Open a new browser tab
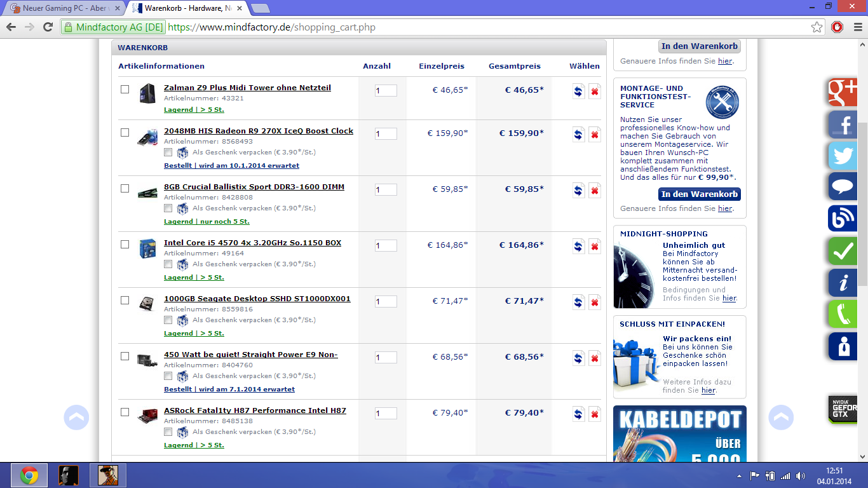868x488 pixels. pos(260,8)
